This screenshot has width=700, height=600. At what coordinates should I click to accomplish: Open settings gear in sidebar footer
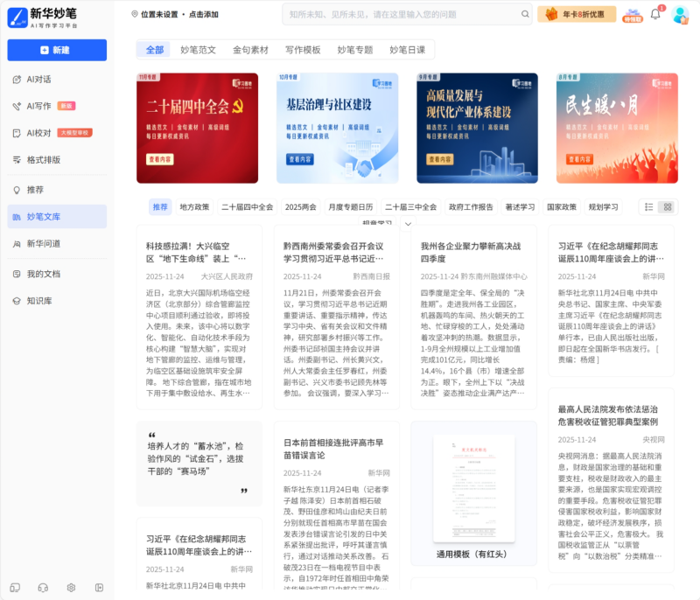[x=71, y=587]
